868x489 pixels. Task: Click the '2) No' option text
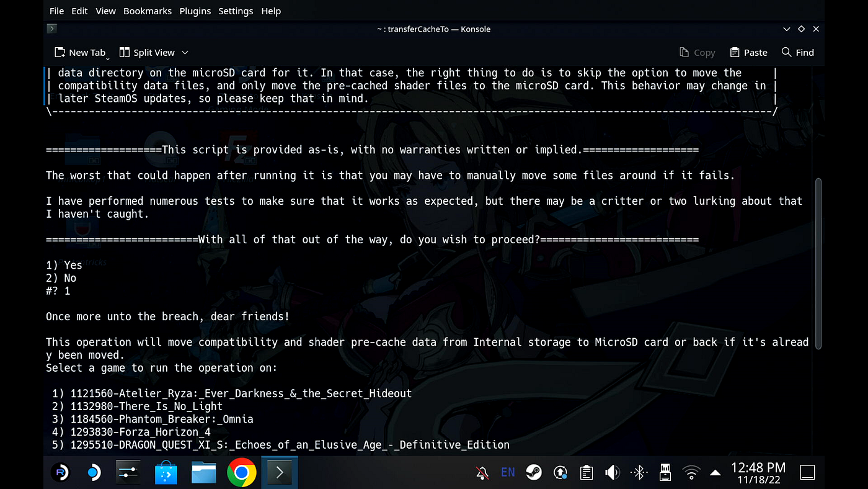pos(61,278)
